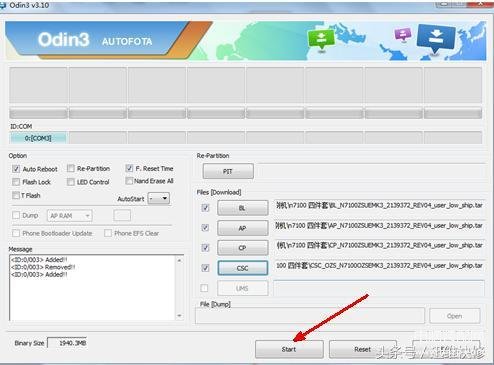Click the CSC file path field
Screen dimensions: 494x365
379,266
